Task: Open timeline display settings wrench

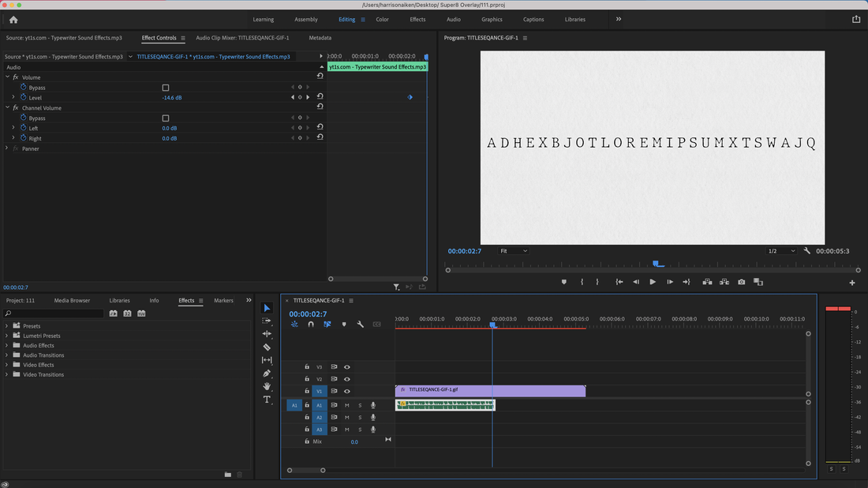Action: tap(361, 324)
